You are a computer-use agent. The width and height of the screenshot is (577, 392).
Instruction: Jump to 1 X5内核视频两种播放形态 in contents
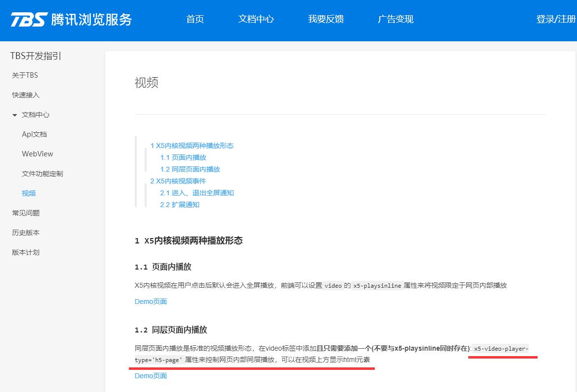point(192,146)
